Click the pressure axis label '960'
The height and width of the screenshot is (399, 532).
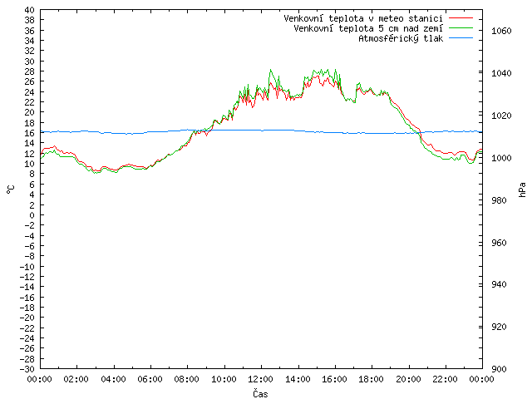[499, 243]
